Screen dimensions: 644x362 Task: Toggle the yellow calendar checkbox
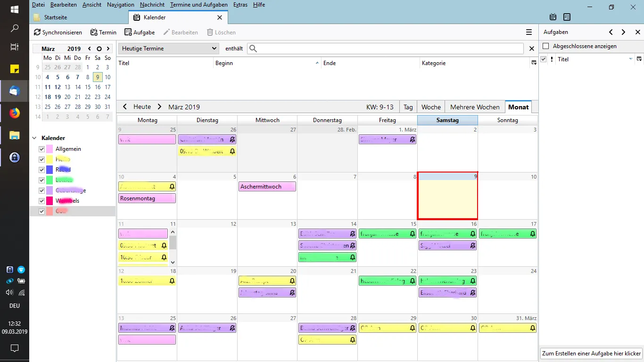coord(41,159)
